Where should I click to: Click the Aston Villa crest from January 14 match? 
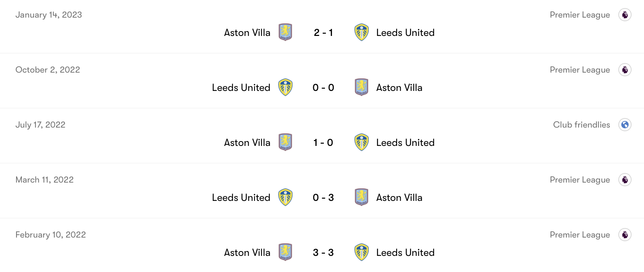tap(285, 32)
